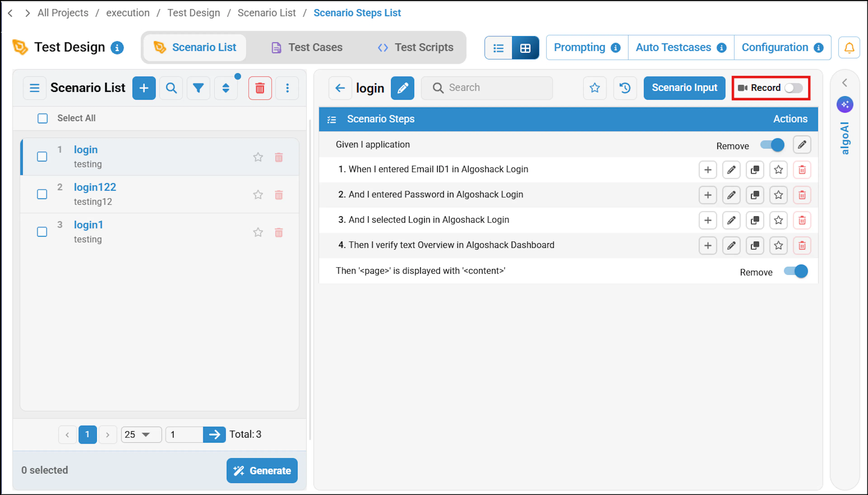Open the algoAI assistant sparkle icon
868x495 pixels.
844,104
